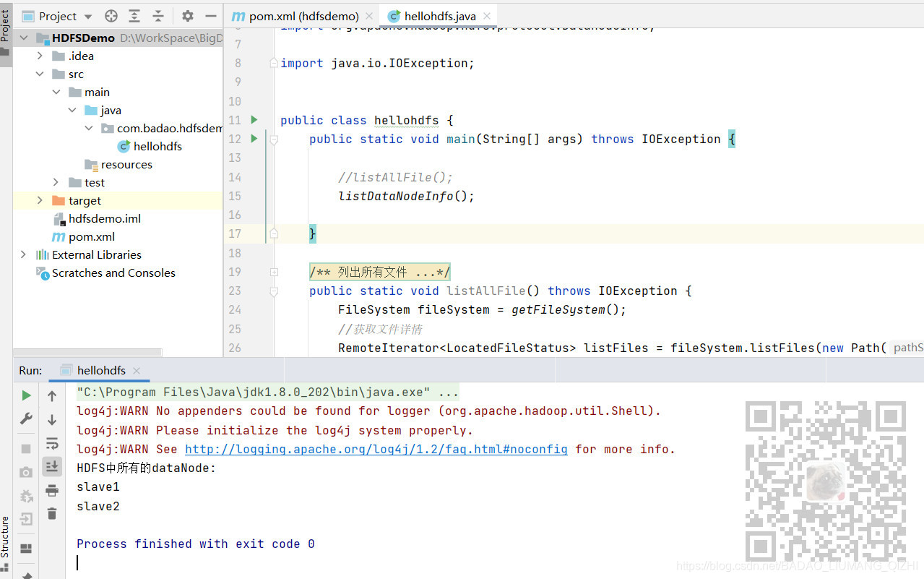Open the log4j noconfig documentation link
The image size is (924, 579).
(x=376, y=449)
